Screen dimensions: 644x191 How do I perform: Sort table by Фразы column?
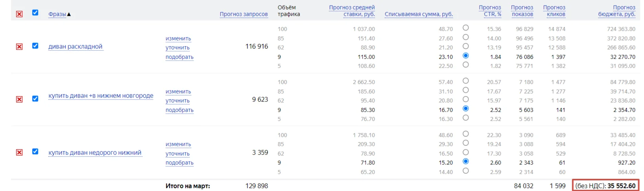point(57,14)
